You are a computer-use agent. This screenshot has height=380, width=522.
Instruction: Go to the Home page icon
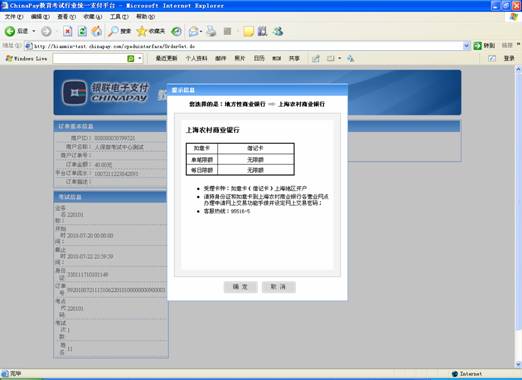[97, 31]
